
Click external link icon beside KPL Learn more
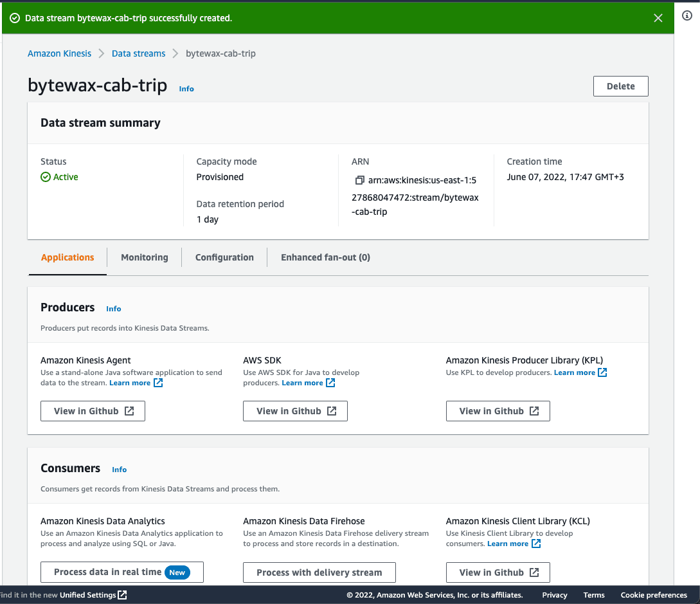click(x=602, y=372)
